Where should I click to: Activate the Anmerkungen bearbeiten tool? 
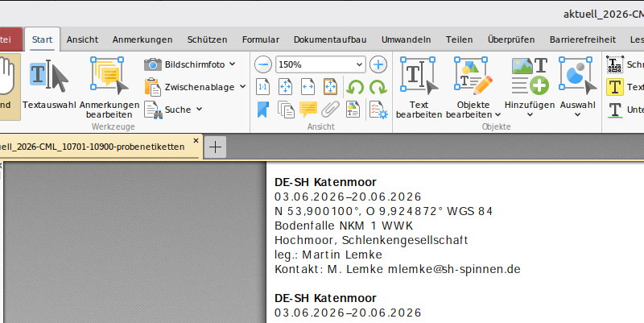[x=109, y=88]
